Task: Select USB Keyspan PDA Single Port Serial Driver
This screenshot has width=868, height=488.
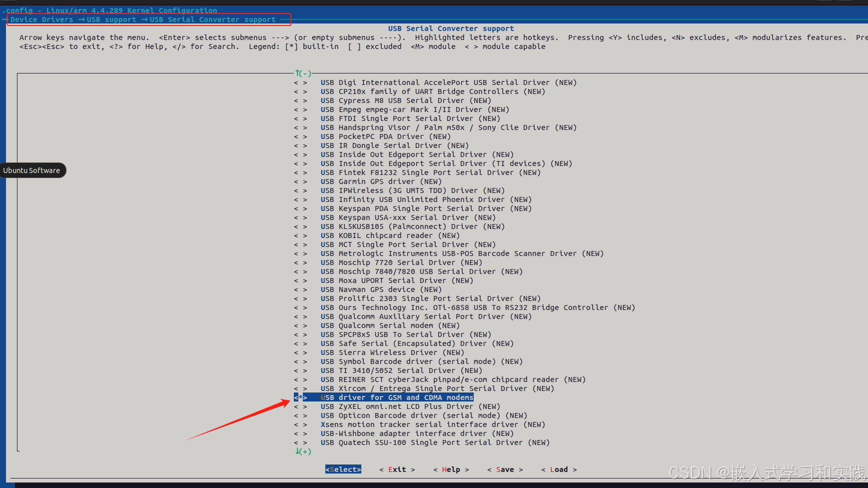Action: 413,208
